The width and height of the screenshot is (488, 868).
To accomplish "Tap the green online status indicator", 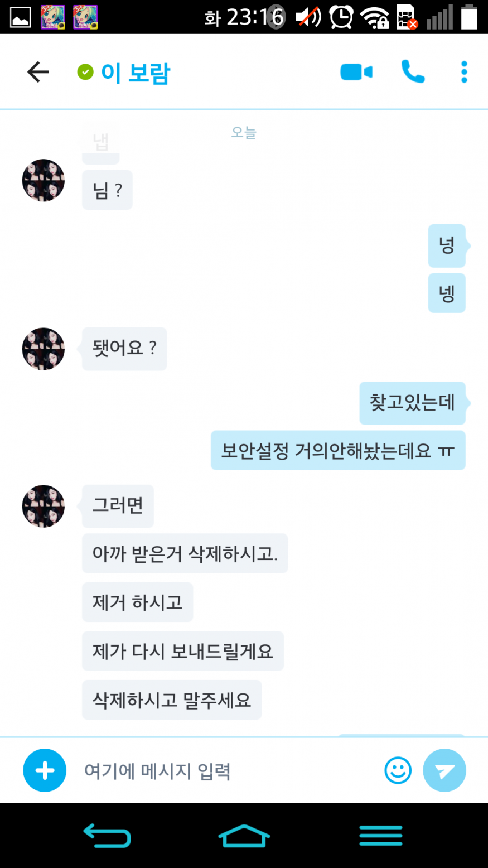I will tap(85, 72).
